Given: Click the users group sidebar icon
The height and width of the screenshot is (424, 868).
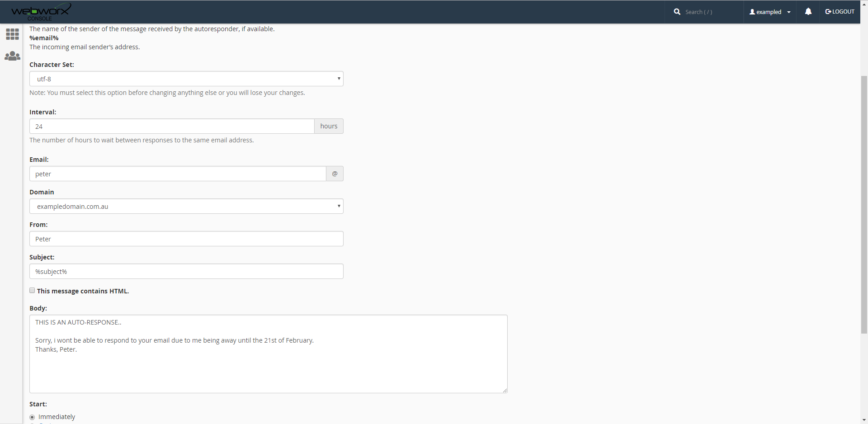Looking at the screenshot, I should click(12, 56).
